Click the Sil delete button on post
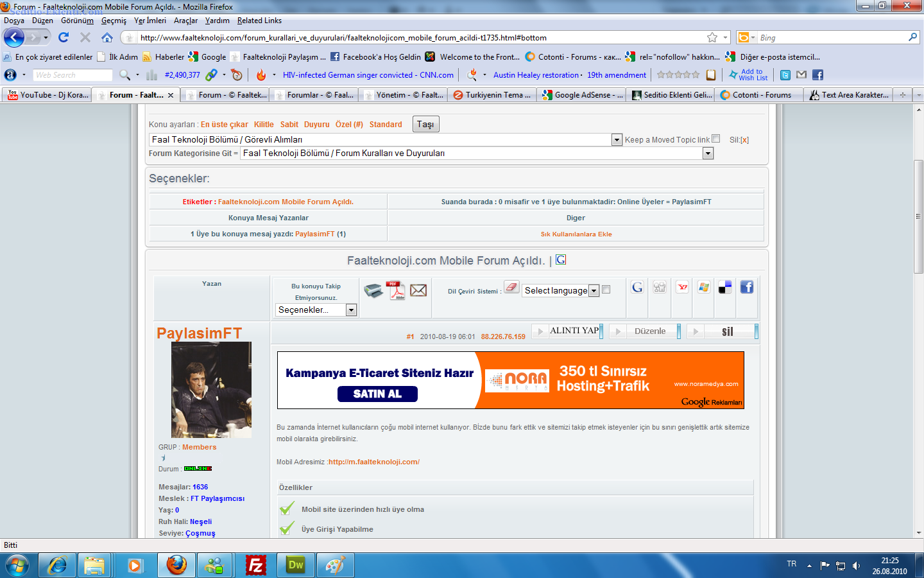Viewport: 924px width, 578px height. [723, 331]
